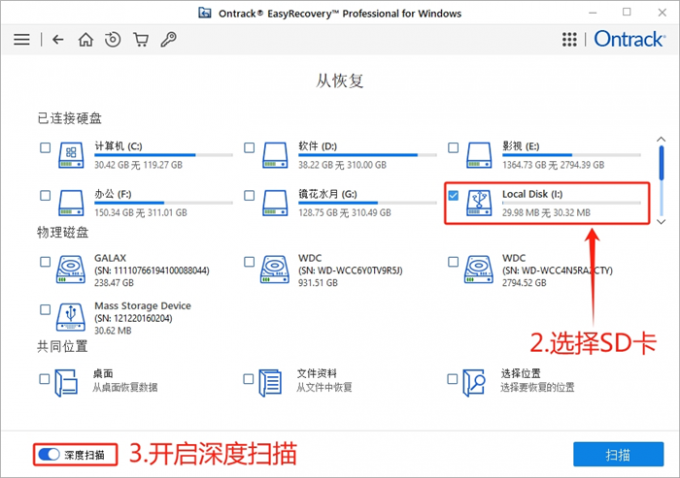Check the 办公 (F:) checkbox
The width and height of the screenshot is (680, 478).
(45, 195)
